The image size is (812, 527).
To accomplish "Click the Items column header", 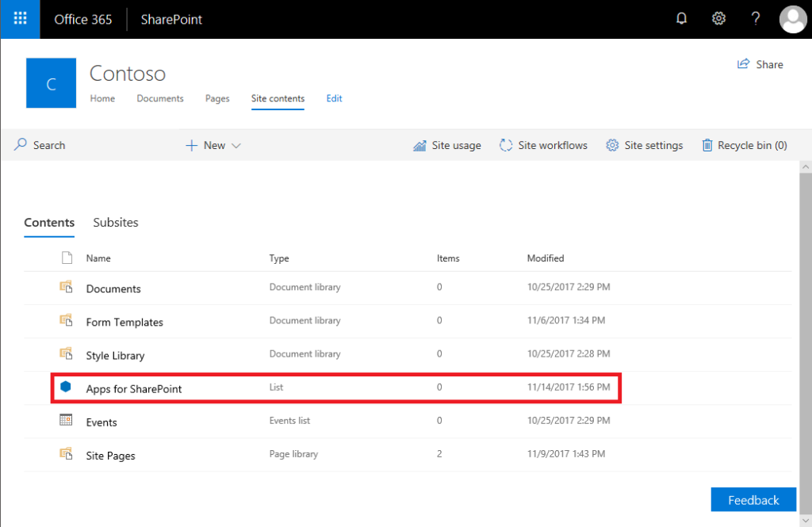I will coord(448,258).
